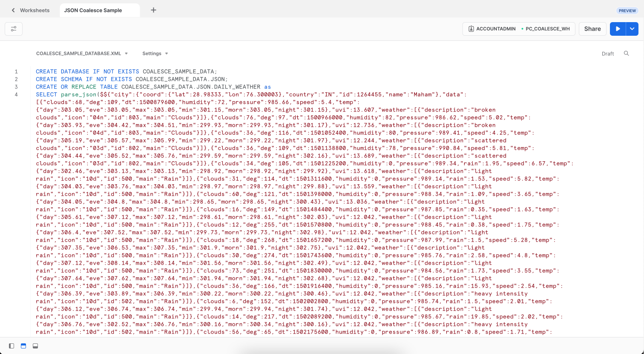Toggle the left sidebar panel
Screen dimensions: 644x354
pos(11,346)
